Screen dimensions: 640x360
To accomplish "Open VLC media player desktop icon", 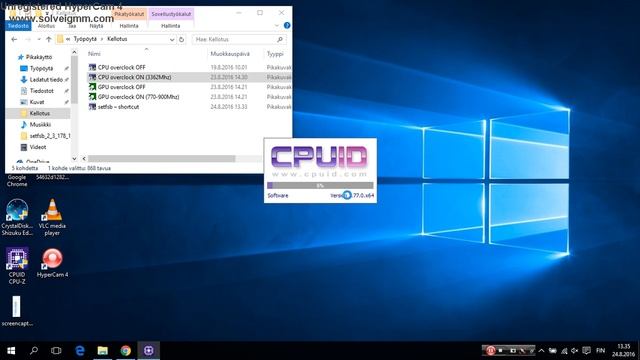I will 52,217.
